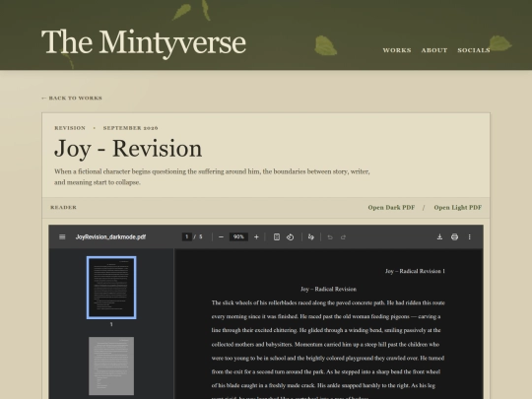Toggle the PDF sidebar menu icon
Screen dimensions: 532x399
pyautogui.click(x=62, y=236)
